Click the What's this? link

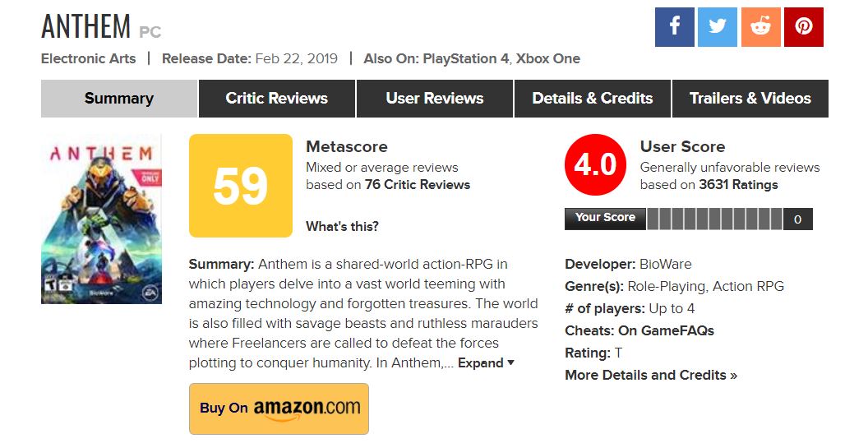342,227
